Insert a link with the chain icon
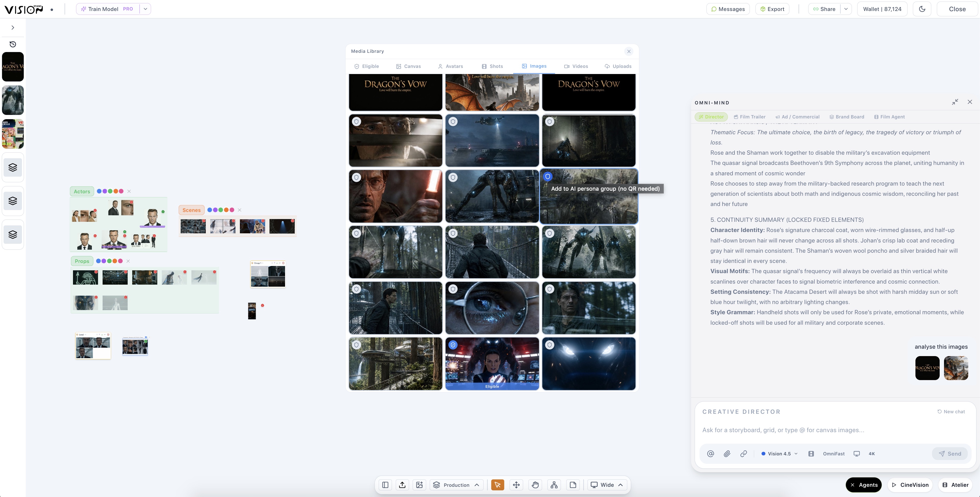This screenshot has height=497, width=980. [743, 454]
